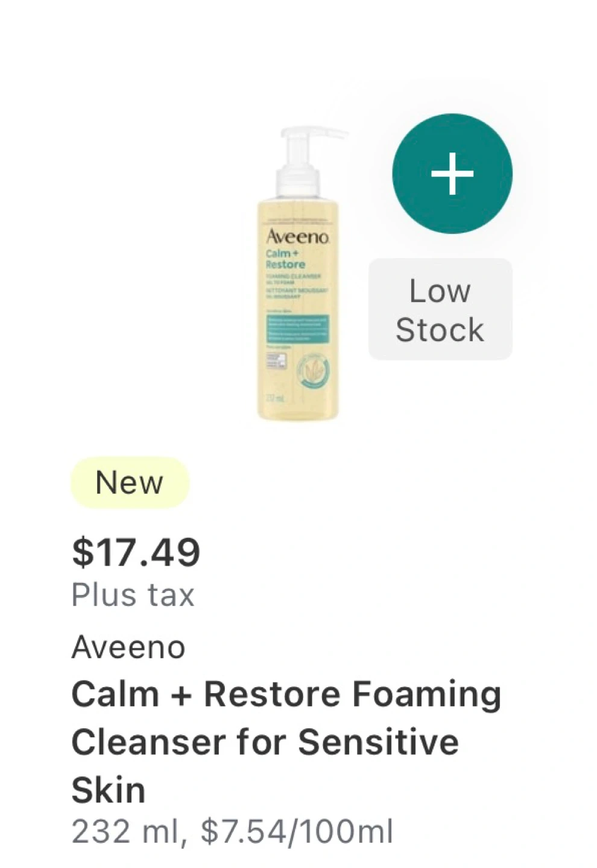The height and width of the screenshot is (868, 597).
Task: Click the yellow New tag
Action: click(x=130, y=483)
